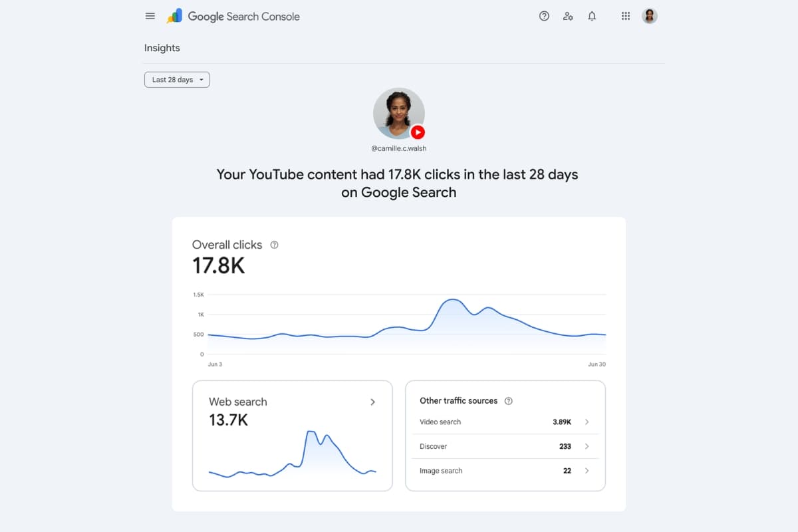
Task: Click the 22 image search value
Action: tap(567, 471)
